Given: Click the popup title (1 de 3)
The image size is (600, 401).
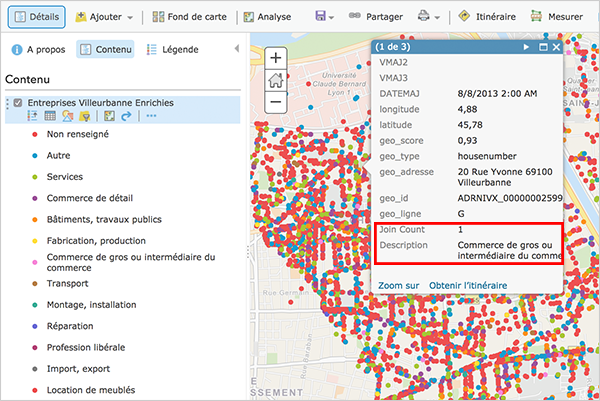Looking at the screenshot, I should click(393, 47).
